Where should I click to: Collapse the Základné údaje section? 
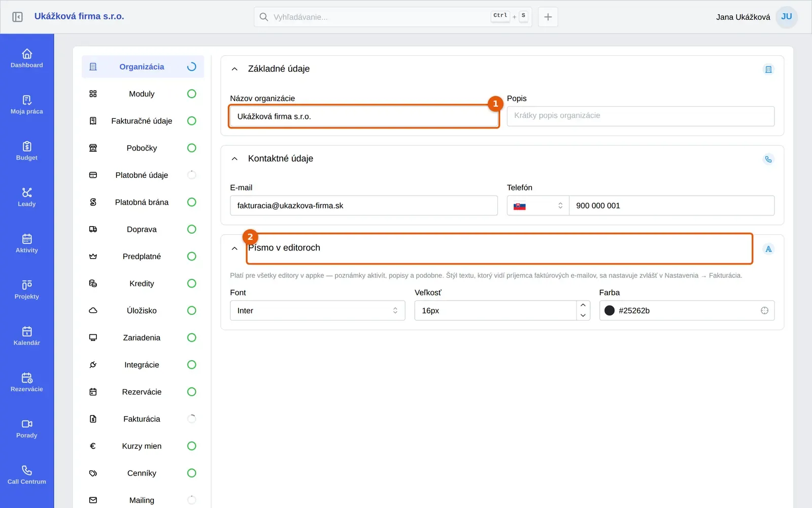[x=234, y=69]
